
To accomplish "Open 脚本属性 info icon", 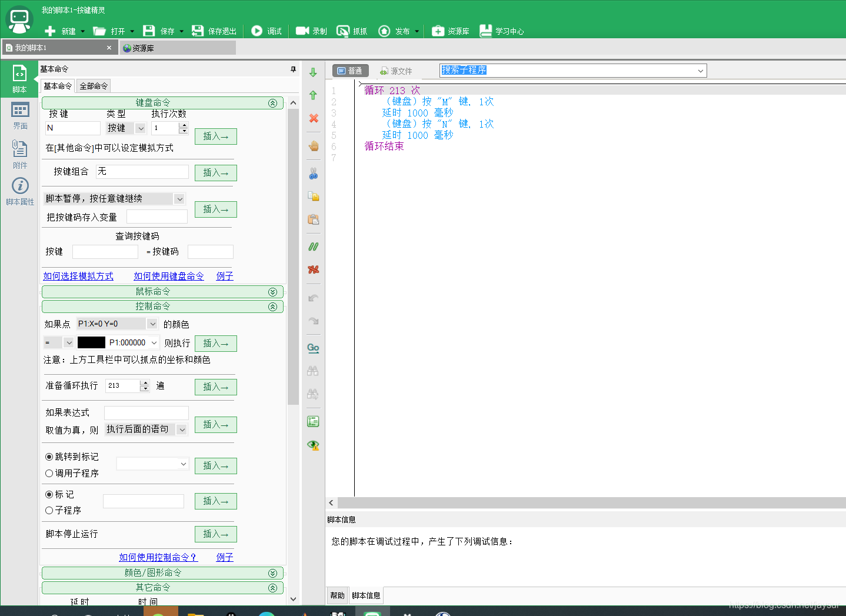I will 20,191.
